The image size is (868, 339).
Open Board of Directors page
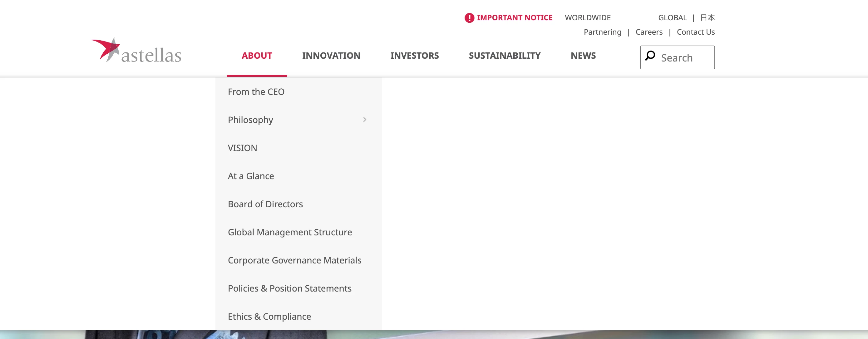(x=265, y=204)
